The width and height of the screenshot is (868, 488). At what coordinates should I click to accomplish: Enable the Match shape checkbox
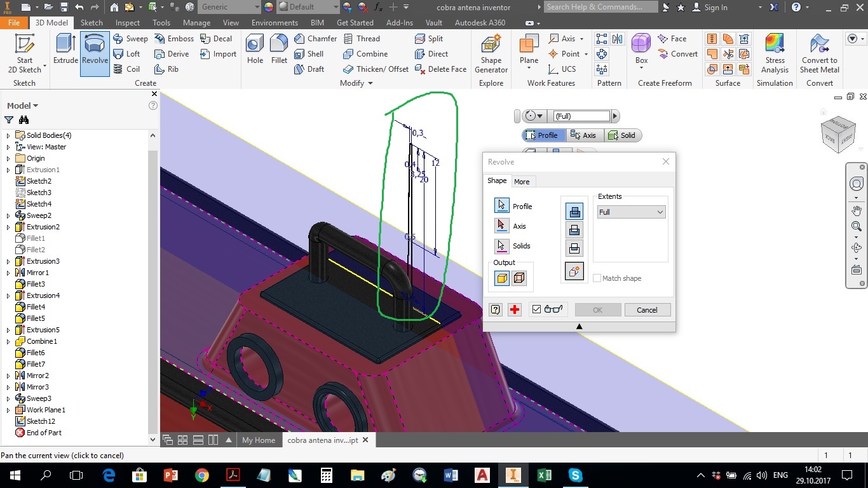tap(597, 278)
